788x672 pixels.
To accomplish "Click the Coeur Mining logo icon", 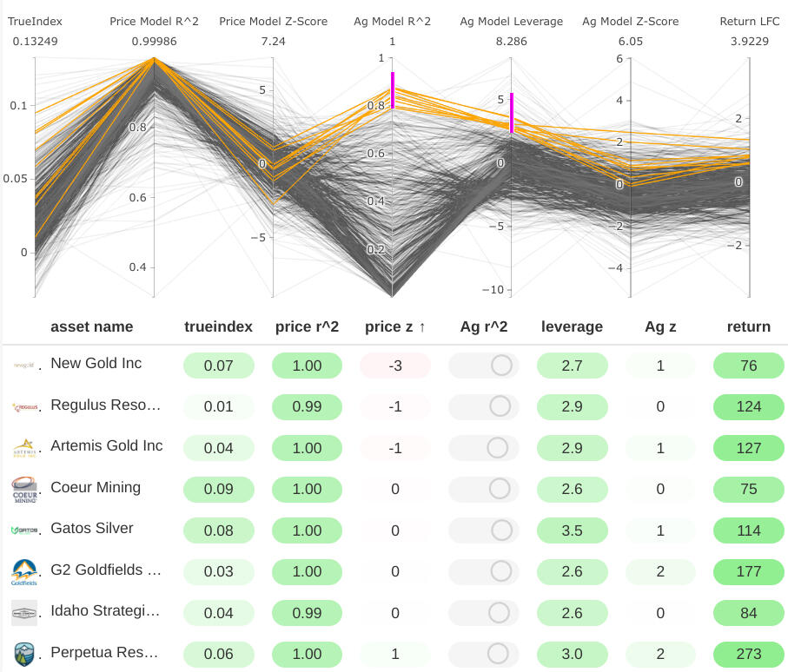I will [23, 489].
